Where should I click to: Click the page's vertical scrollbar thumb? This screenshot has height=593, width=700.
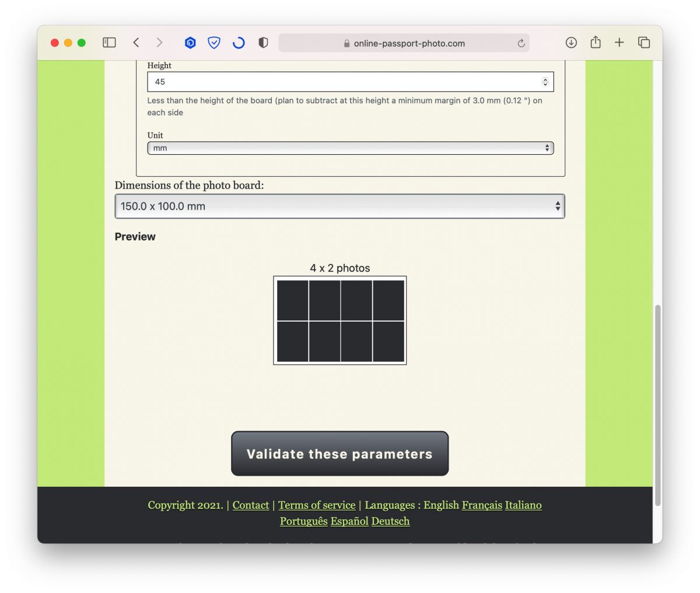(x=658, y=404)
